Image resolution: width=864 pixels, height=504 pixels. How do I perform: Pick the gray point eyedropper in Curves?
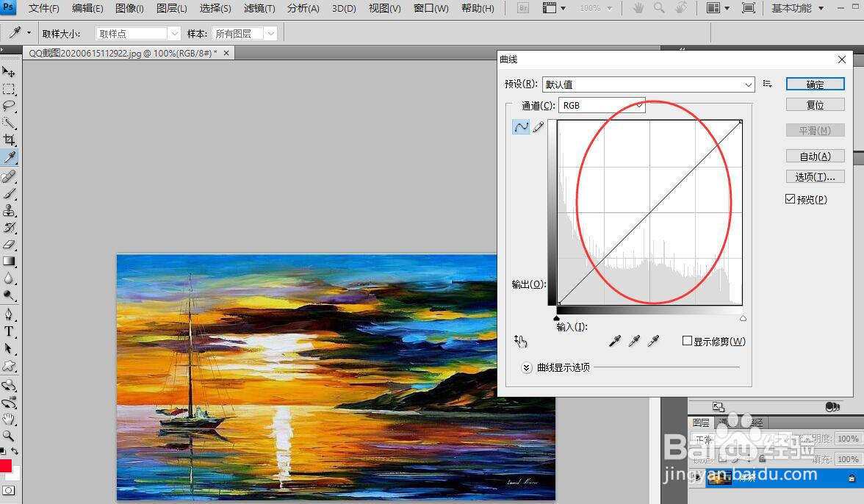634,341
